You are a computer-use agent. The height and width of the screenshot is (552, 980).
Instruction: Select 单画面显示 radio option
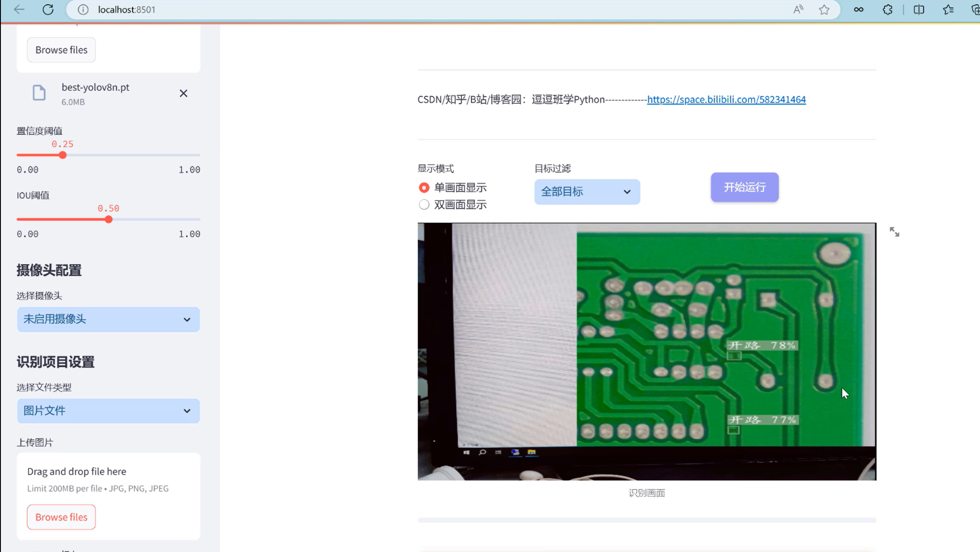click(452, 188)
